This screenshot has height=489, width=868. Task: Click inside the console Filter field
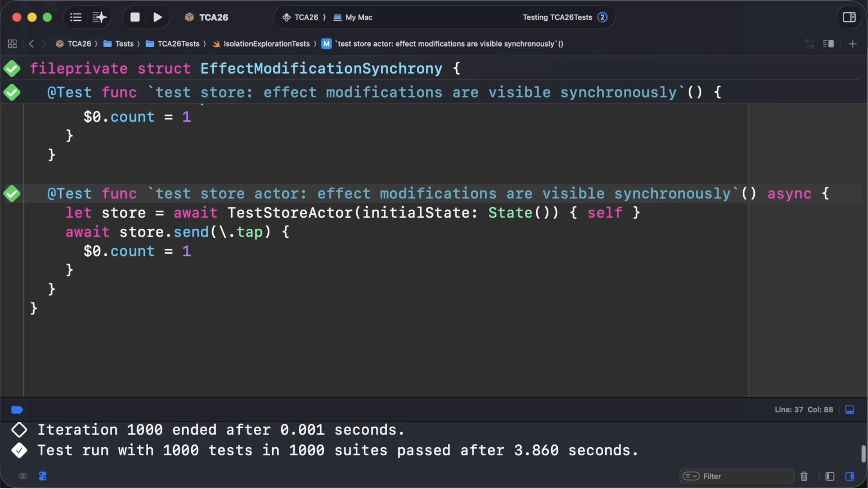point(738,476)
